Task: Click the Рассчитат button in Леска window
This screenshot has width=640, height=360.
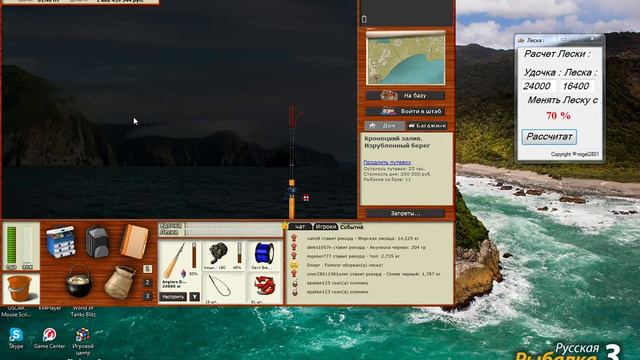Action: tap(549, 137)
